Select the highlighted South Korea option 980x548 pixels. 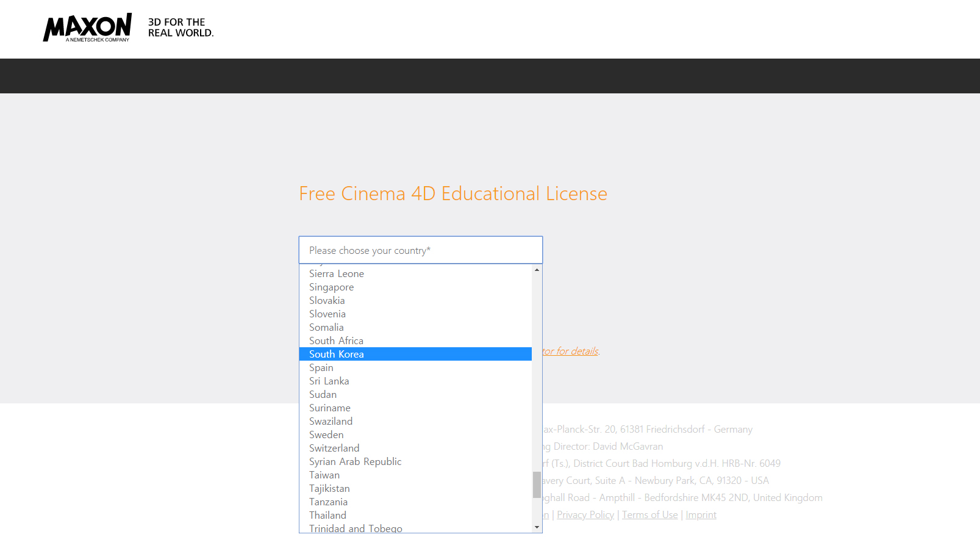(x=415, y=354)
